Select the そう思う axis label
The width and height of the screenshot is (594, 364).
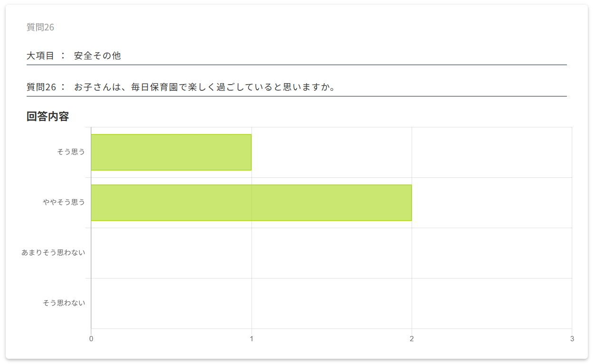pos(71,152)
